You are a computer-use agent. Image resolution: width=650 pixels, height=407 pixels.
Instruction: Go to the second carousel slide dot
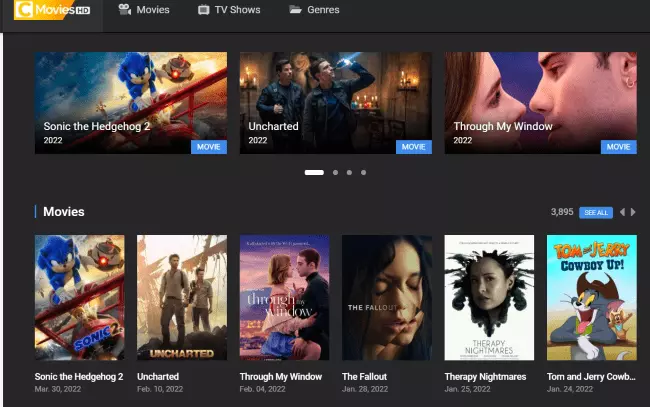(335, 172)
